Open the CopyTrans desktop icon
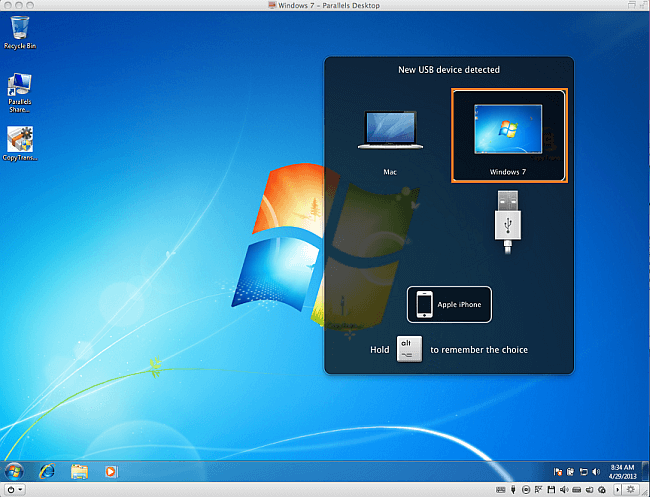Image resolution: width=650 pixels, height=497 pixels. point(19,143)
